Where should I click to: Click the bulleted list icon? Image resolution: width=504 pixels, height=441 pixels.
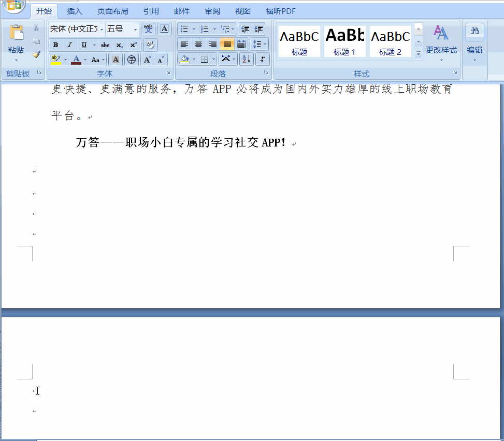point(184,29)
